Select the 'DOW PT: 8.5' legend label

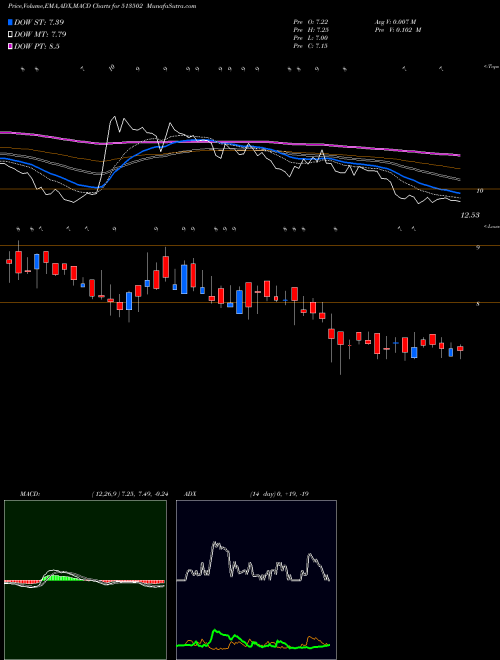pyautogui.click(x=37, y=47)
